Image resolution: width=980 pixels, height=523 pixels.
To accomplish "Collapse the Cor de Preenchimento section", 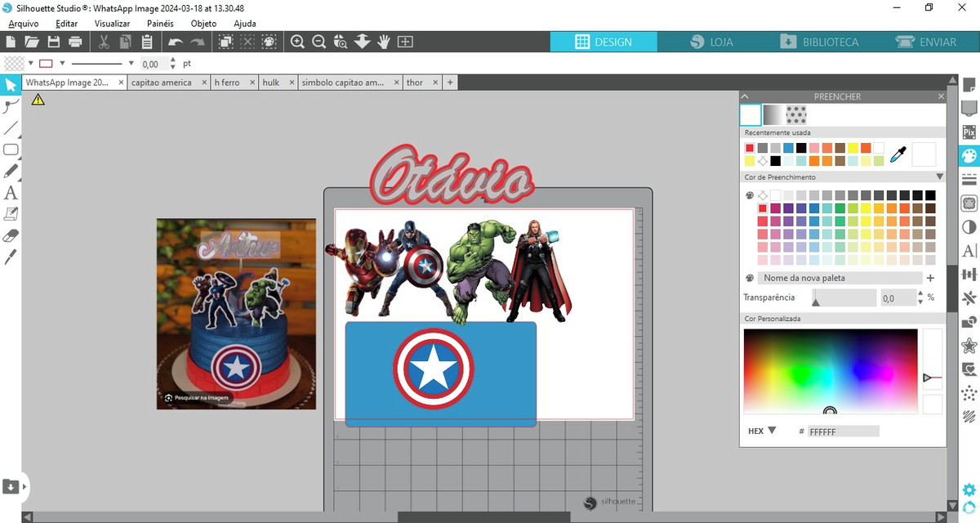I will (939, 177).
